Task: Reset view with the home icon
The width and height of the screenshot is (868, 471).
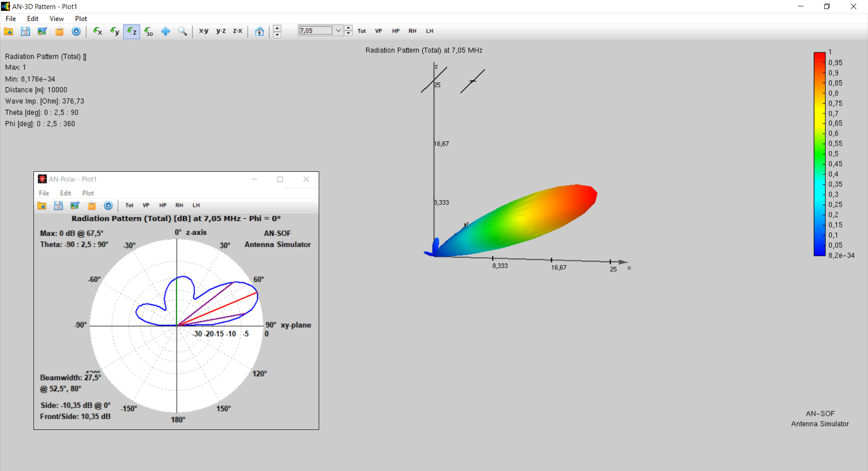Action: click(x=259, y=31)
